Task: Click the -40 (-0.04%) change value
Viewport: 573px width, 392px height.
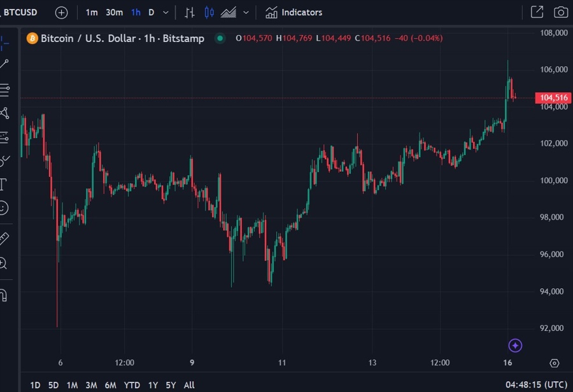Action: click(418, 38)
